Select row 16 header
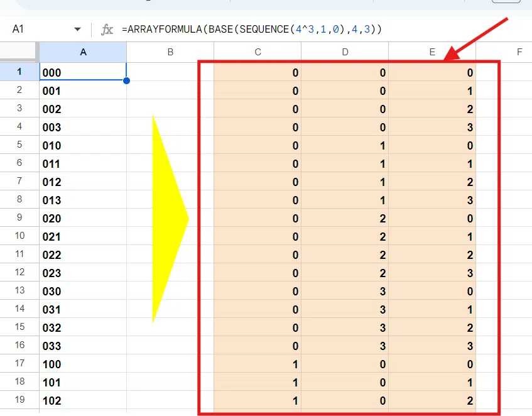Screen dimensions: 532x416 [x=19, y=345]
